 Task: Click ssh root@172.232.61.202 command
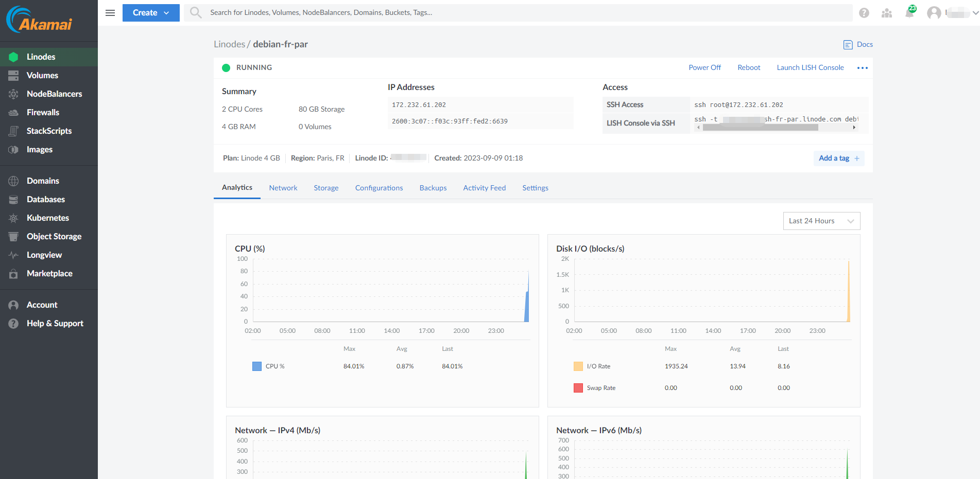738,105
